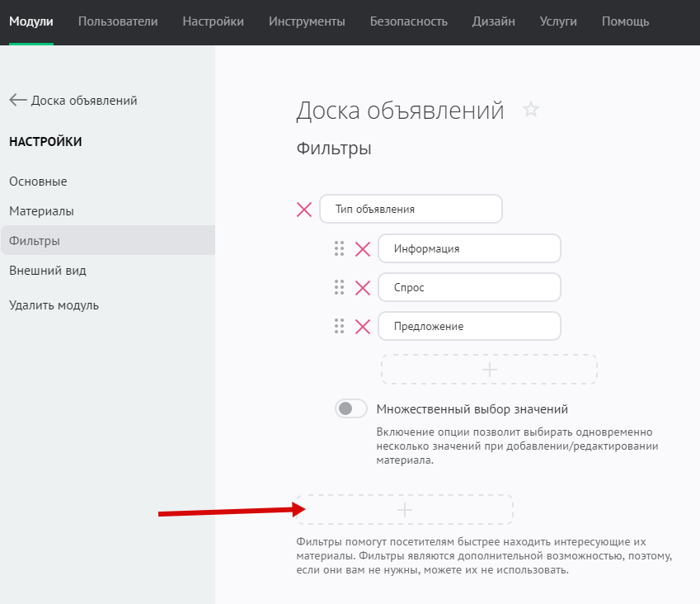
Task: Open the Инструменты menu
Action: coord(307,21)
